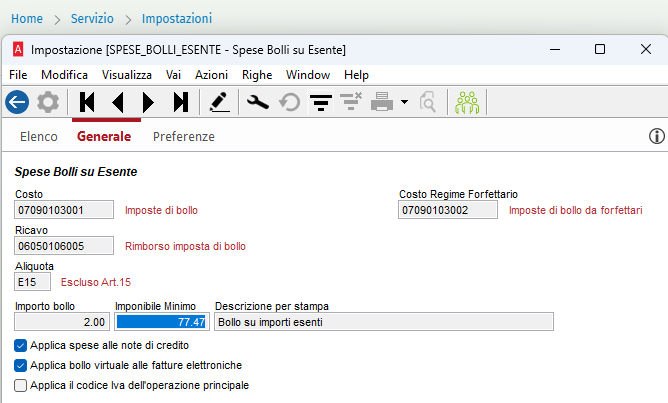Click the red application logo icon

click(18, 49)
